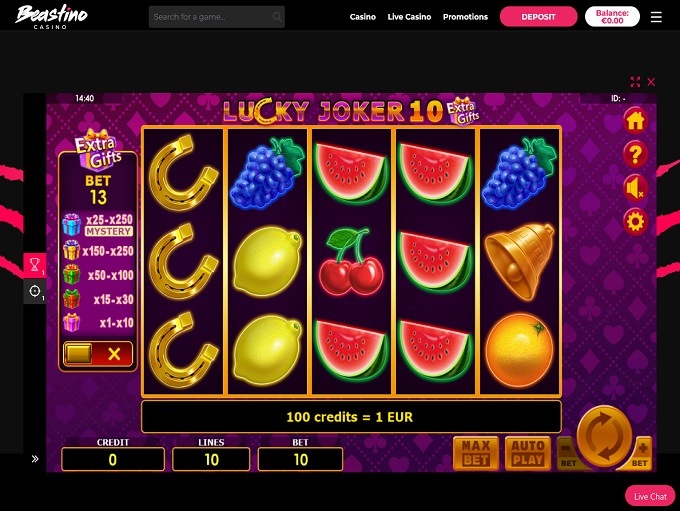This screenshot has width=680, height=511.
Task: Open the Promotions page
Action: point(465,17)
